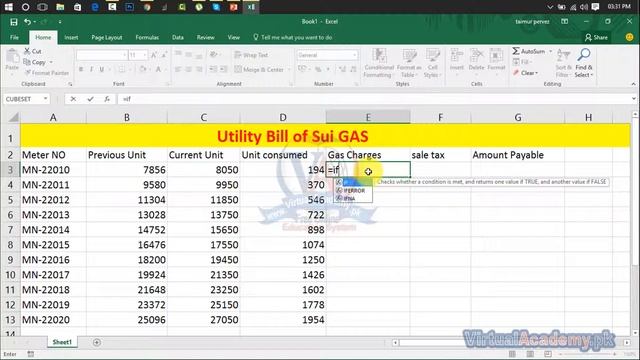Toggle Align Left

click(178, 69)
